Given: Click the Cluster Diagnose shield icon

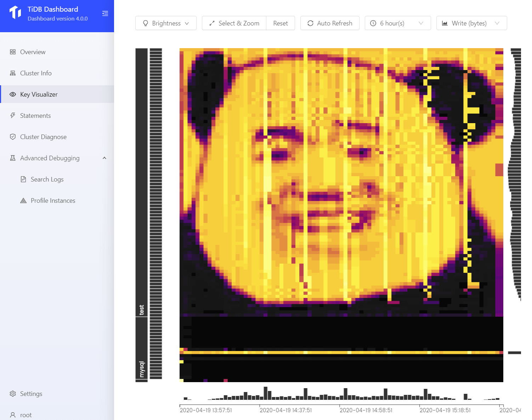Looking at the screenshot, I should (13, 137).
